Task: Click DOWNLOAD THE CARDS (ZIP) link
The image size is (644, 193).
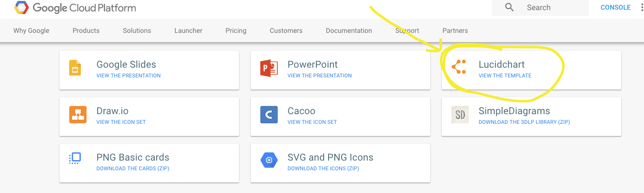Action: pos(133,168)
